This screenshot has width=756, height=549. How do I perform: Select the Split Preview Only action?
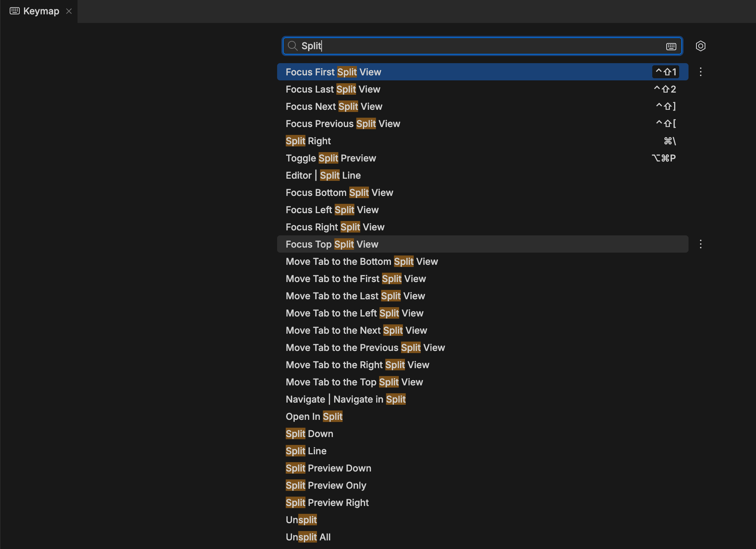pos(326,485)
